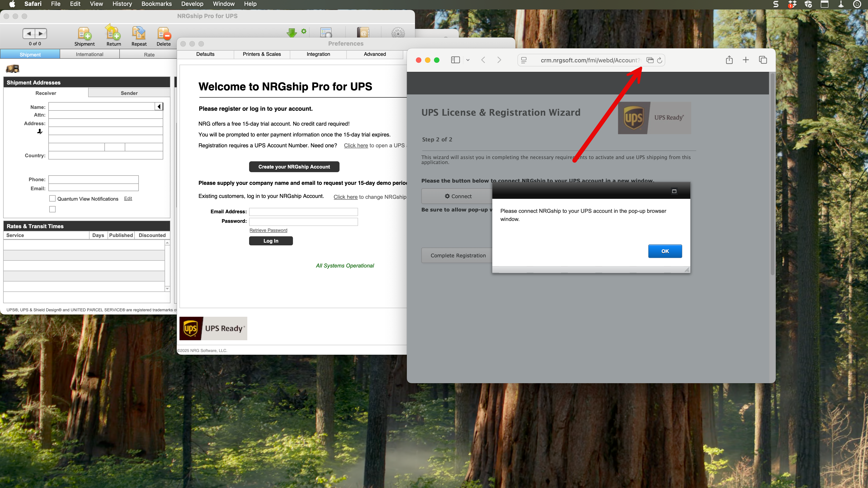Click the Safari back arrow

click(x=483, y=60)
